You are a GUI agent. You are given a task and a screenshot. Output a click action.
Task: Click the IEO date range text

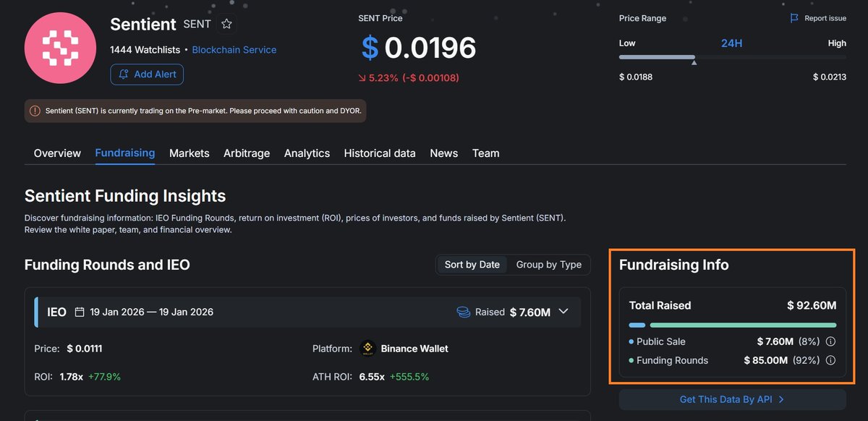[152, 312]
